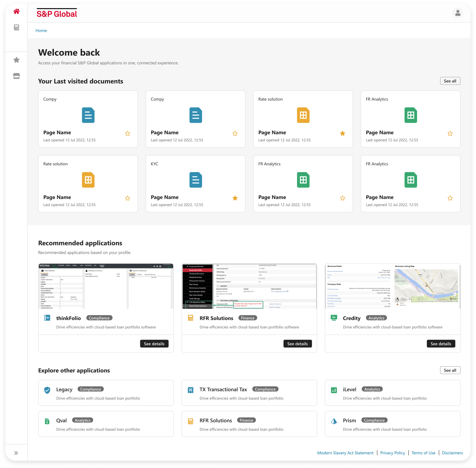Click the Qval dollar document icon

coord(47,421)
